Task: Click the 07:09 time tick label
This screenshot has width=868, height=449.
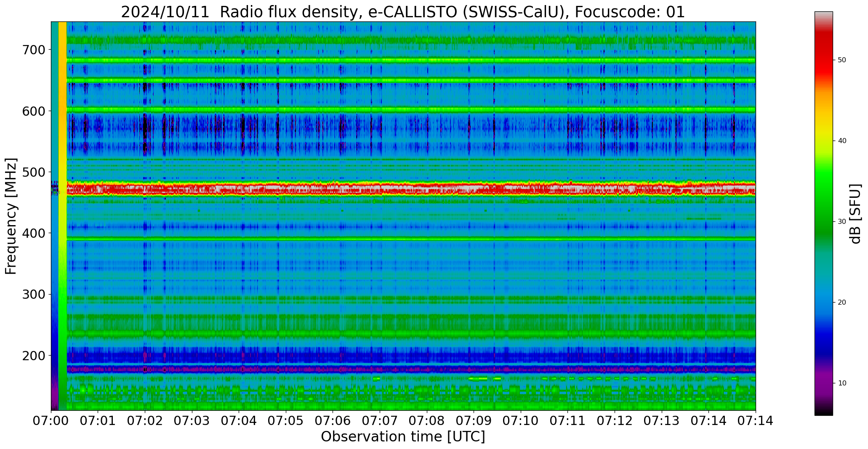Action: pos(474,420)
